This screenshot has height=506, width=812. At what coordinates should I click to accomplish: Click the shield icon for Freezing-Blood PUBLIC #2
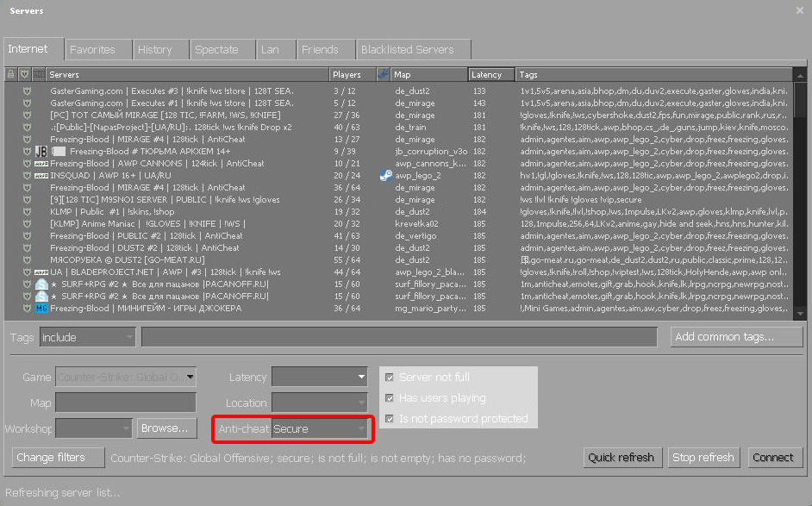[27, 235]
